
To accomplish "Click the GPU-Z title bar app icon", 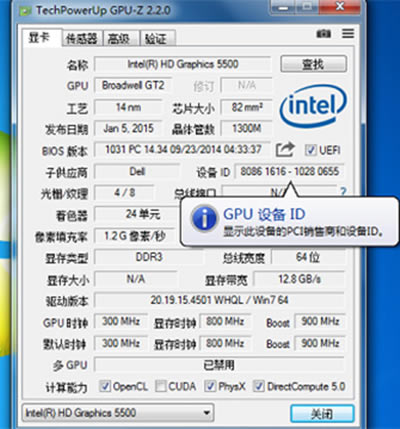I will (x=25, y=11).
